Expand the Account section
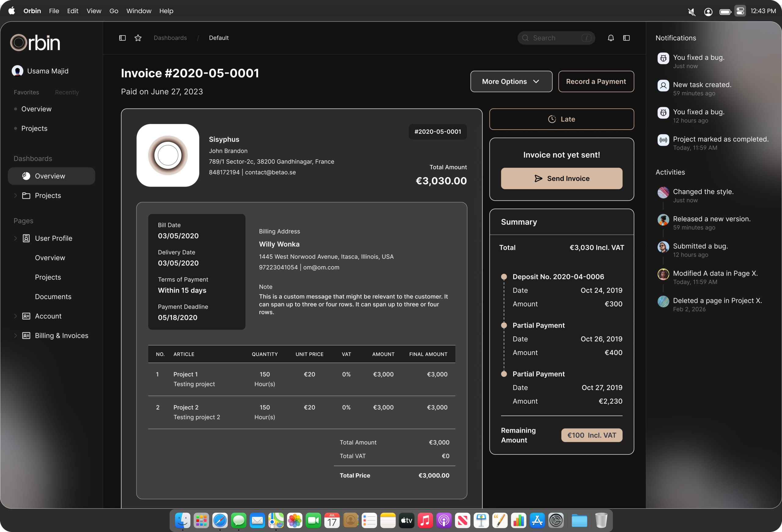 [16, 316]
